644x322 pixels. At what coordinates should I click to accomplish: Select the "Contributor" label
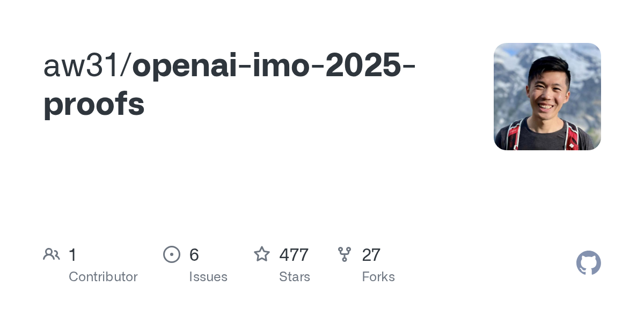pos(103,277)
